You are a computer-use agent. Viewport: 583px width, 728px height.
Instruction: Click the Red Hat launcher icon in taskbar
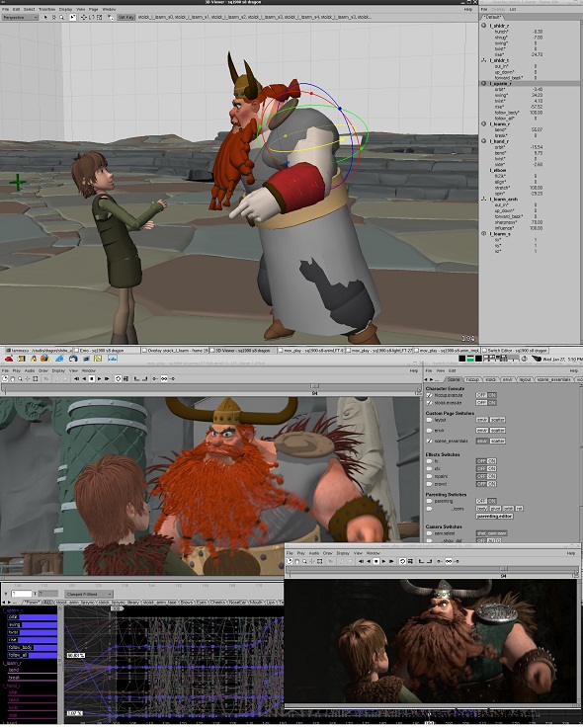coord(8,359)
